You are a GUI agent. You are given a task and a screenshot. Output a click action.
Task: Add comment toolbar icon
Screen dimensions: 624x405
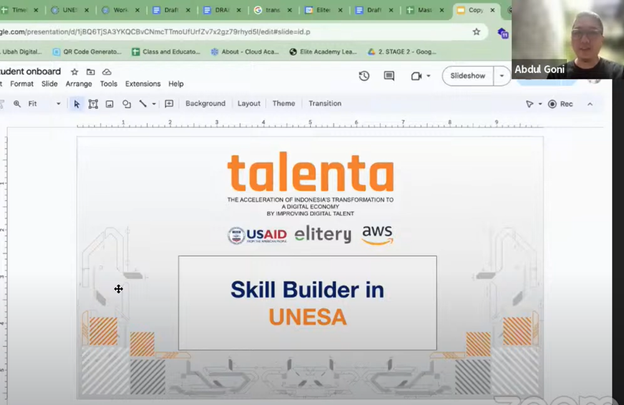(169, 104)
